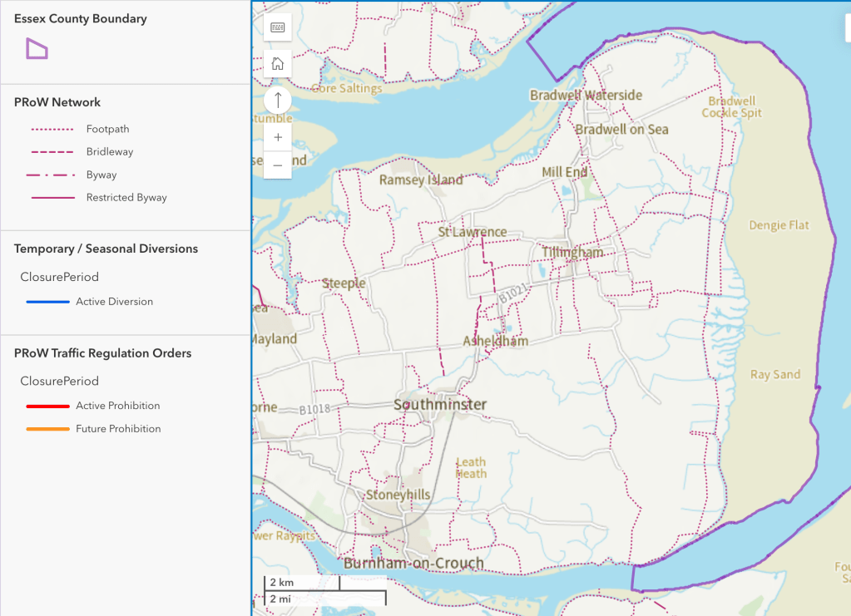Click the red Active Prohibition swatch

point(47,407)
